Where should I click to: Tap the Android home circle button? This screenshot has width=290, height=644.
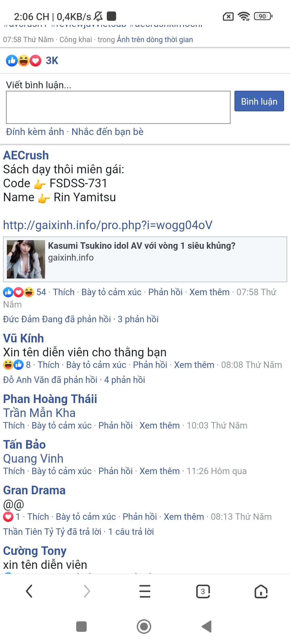pyautogui.click(x=144, y=627)
